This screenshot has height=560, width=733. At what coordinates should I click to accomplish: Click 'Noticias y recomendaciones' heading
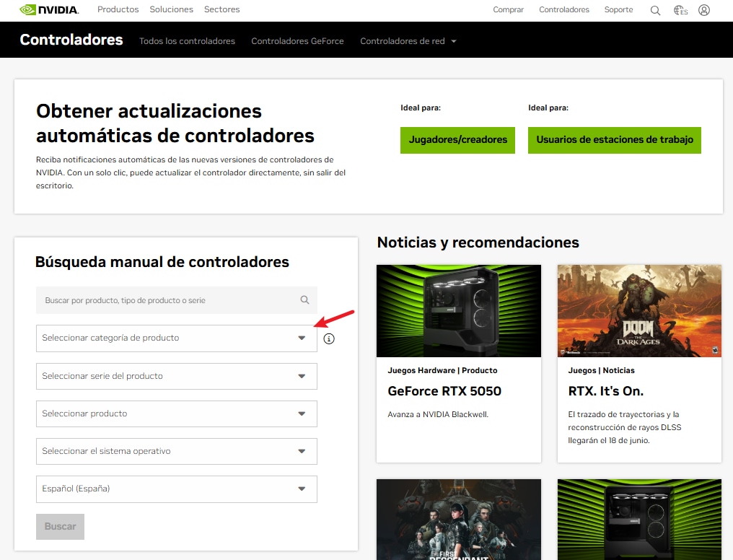pyautogui.click(x=478, y=242)
